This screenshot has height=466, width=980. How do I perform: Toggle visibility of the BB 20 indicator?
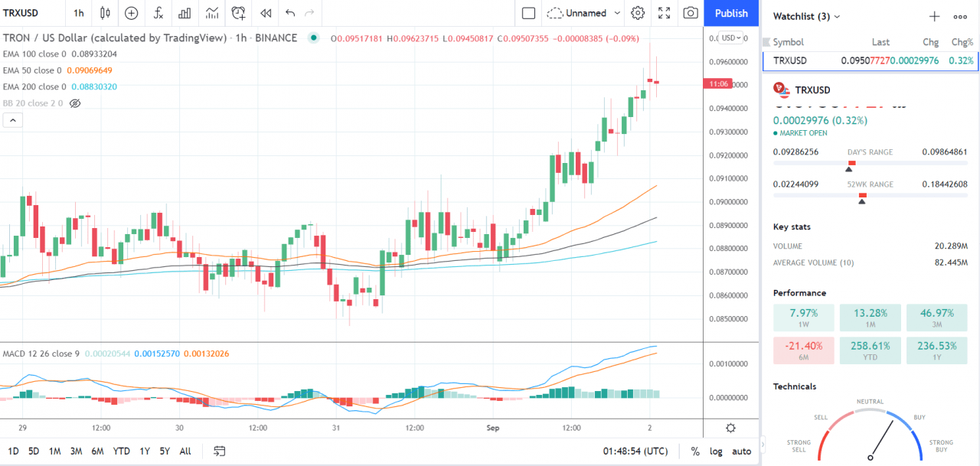(x=73, y=103)
